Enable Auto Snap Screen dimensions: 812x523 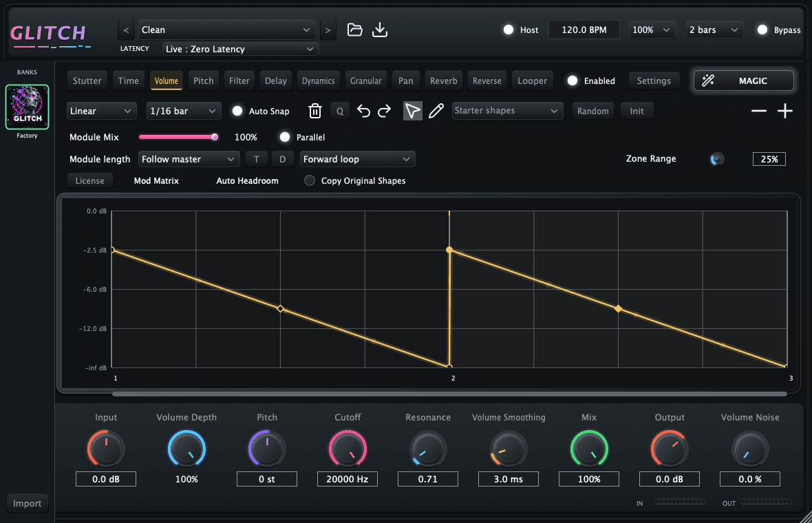[x=237, y=111]
